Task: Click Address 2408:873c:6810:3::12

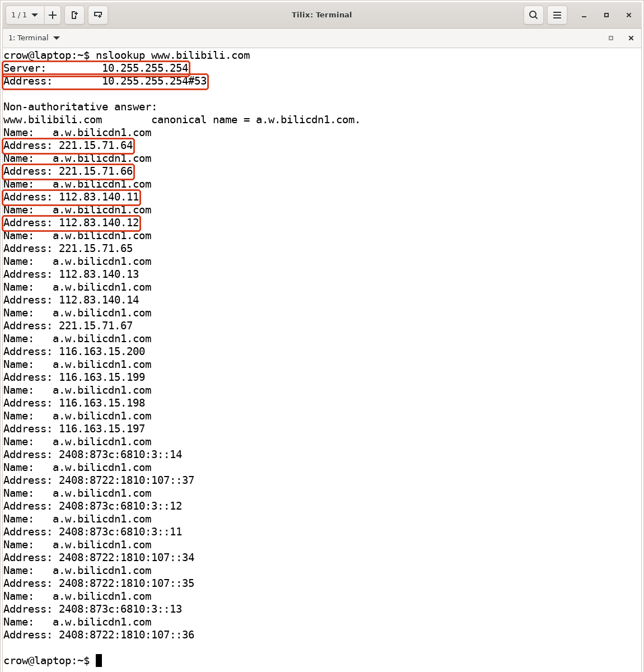Action: [93, 506]
